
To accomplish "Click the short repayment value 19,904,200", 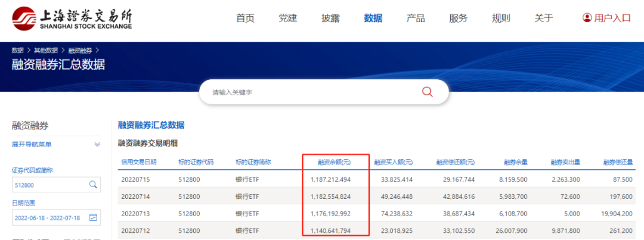I will pos(617,213).
